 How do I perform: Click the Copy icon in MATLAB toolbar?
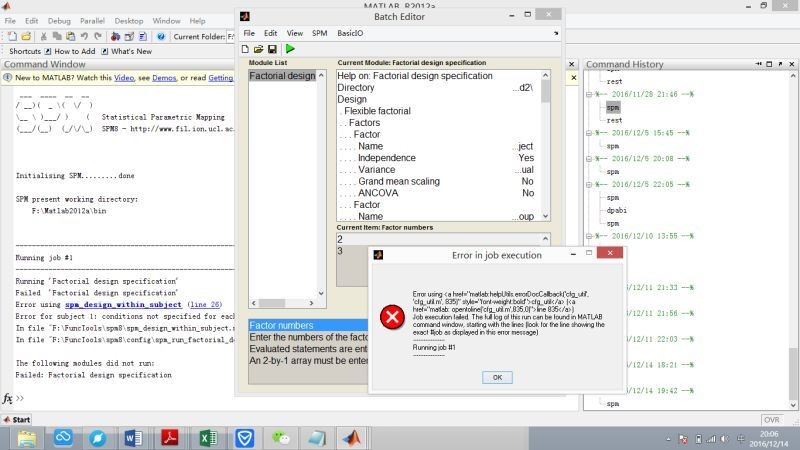[57, 36]
